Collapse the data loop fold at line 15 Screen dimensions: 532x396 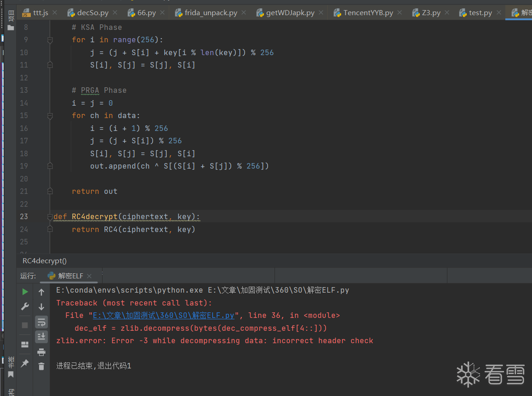pos(50,116)
